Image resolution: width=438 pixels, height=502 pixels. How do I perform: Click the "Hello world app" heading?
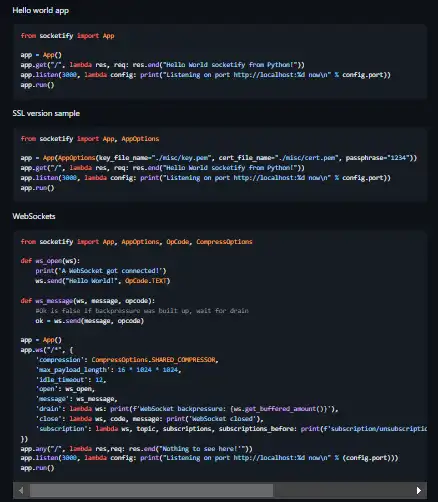(41, 10)
